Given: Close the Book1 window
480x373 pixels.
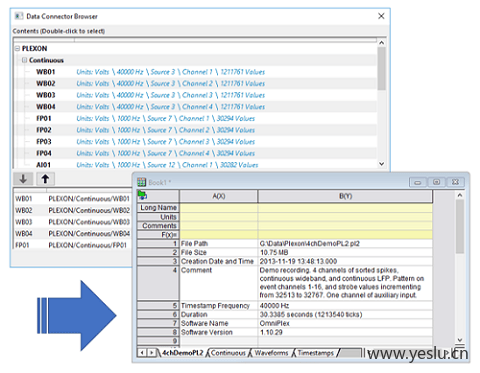Looking at the screenshot, I should tap(455, 182).
